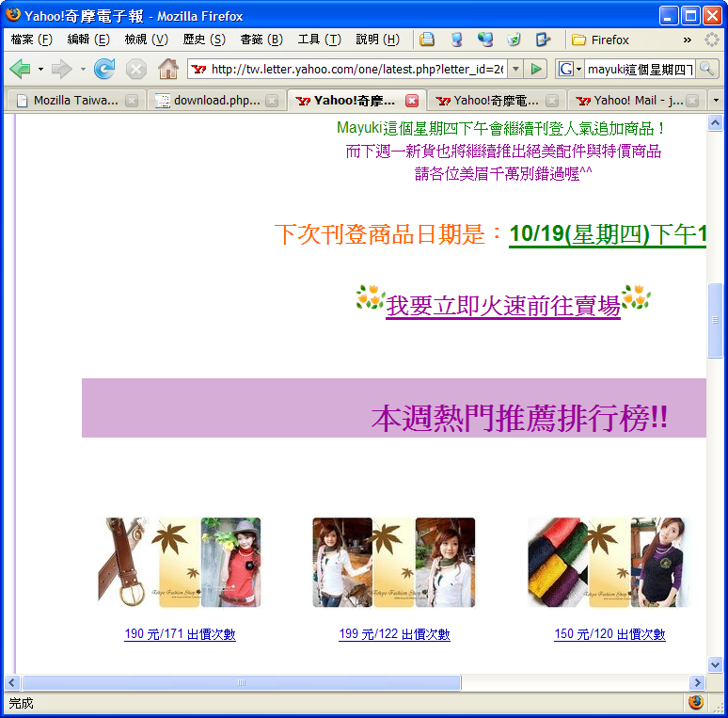Click the Google search engine icon

click(x=566, y=70)
